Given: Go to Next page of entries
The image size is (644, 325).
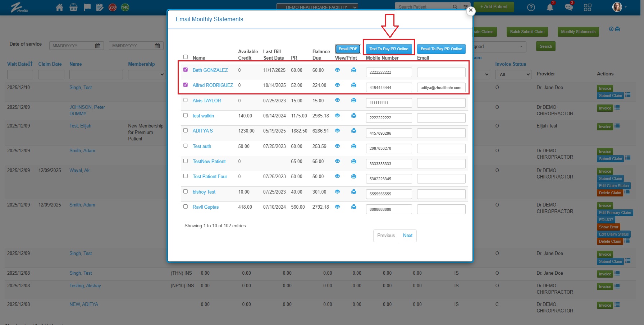Looking at the screenshot, I should (407, 236).
